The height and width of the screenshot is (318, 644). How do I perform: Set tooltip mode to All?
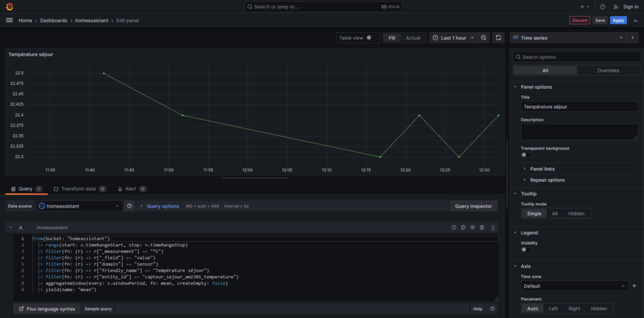[x=555, y=213]
